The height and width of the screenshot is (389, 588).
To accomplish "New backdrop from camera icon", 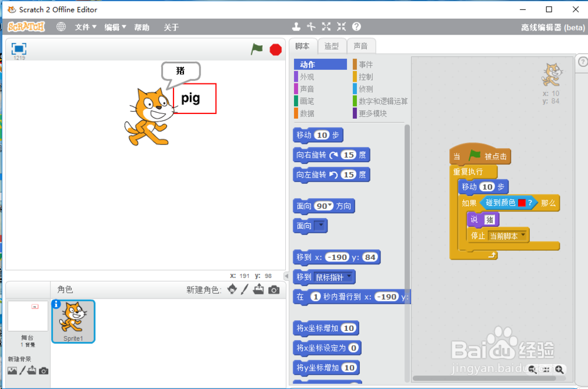I will click(x=44, y=371).
